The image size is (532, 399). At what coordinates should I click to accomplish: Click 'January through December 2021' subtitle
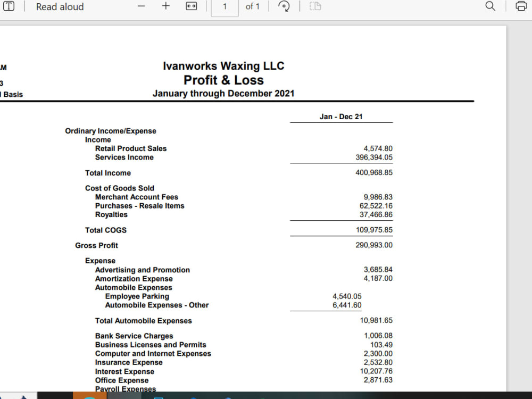223,93
